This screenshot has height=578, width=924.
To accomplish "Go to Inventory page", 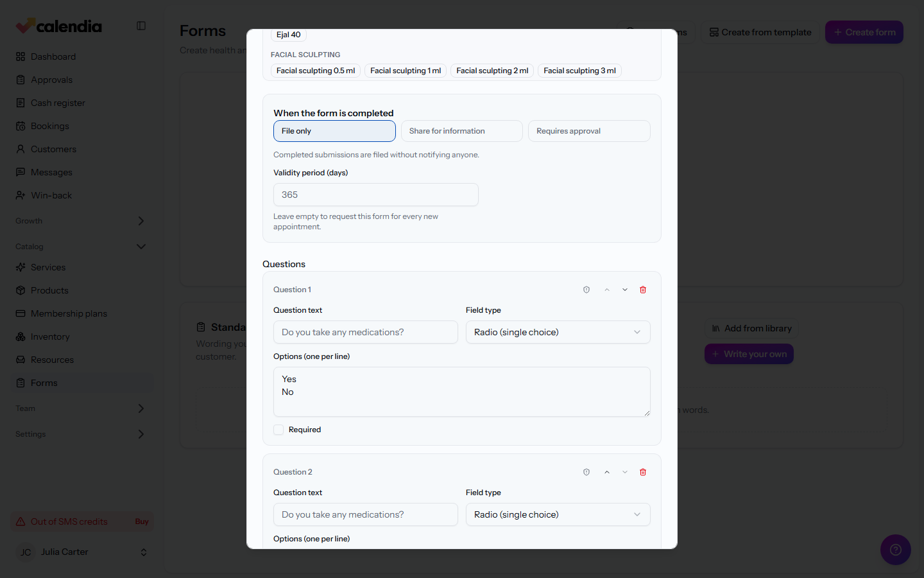I will (x=82, y=337).
